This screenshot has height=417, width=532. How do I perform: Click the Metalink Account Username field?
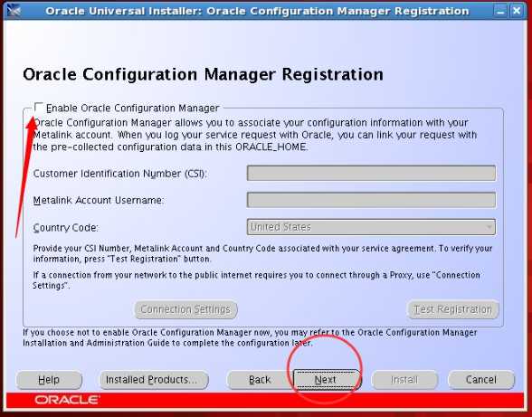[371, 200]
